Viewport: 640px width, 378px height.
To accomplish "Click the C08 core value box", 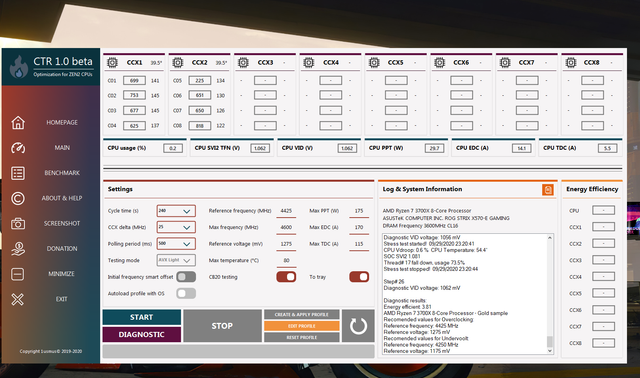I will (200, 126).
